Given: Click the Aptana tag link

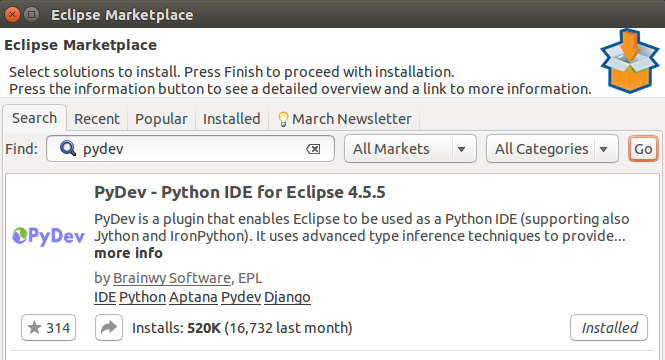Looking at the screenshot, I should coord(193,297).
